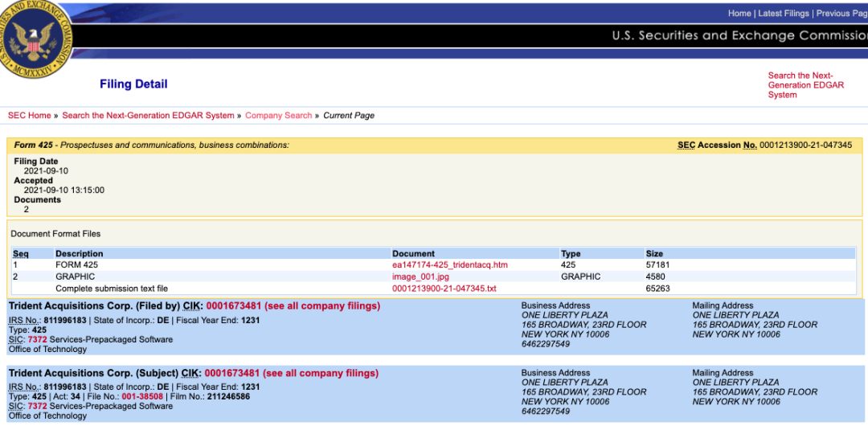Click Current Page breadcrumb text
Screen dimensions: 868x426
[x=349, y=116]
